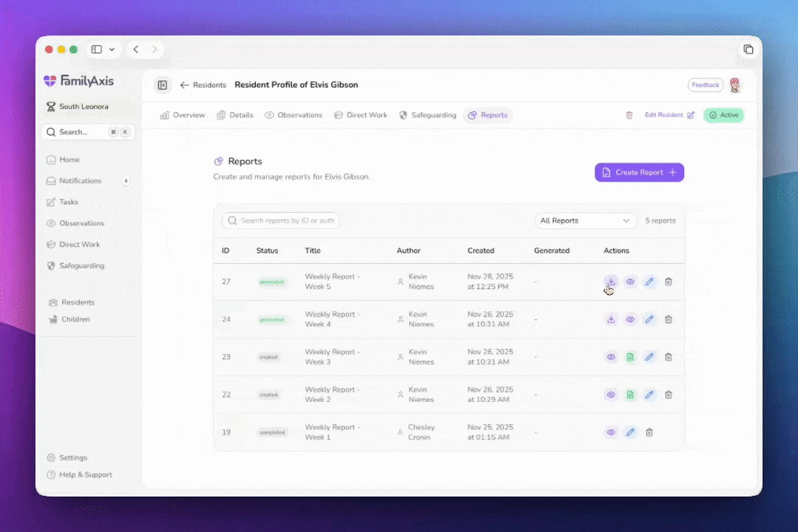The image size is (798, 532).
Task: Delete report ID 23
Action: point(669,357)
